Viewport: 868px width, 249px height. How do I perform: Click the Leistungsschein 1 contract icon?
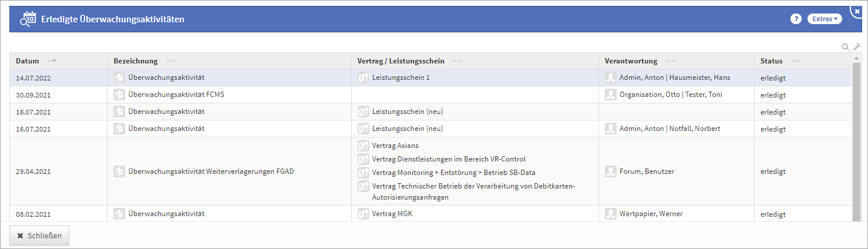pyautogui.click(x=363, y=78)
